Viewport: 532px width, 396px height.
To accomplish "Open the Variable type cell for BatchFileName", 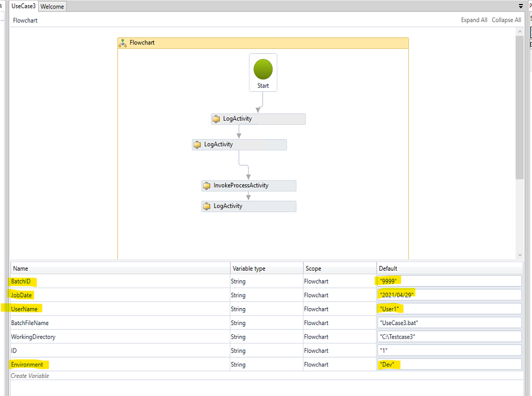I will [x=266, y=323].
